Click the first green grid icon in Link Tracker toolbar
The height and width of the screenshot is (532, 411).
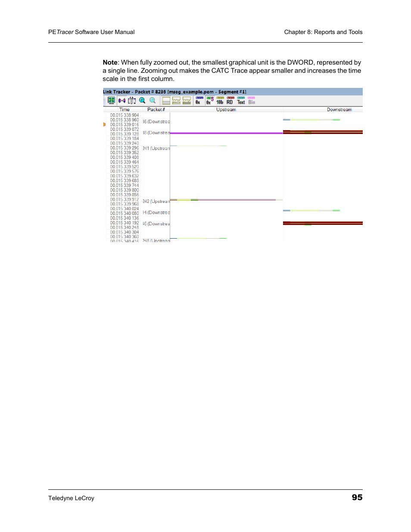point(111,100)
